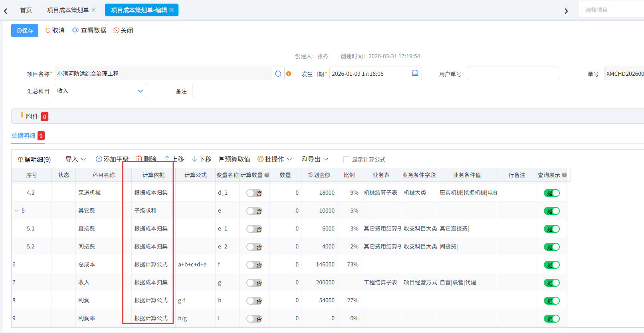Open the 汇总科目 dropdown
This screenshot has width=644, height=333.
(101, 91)
